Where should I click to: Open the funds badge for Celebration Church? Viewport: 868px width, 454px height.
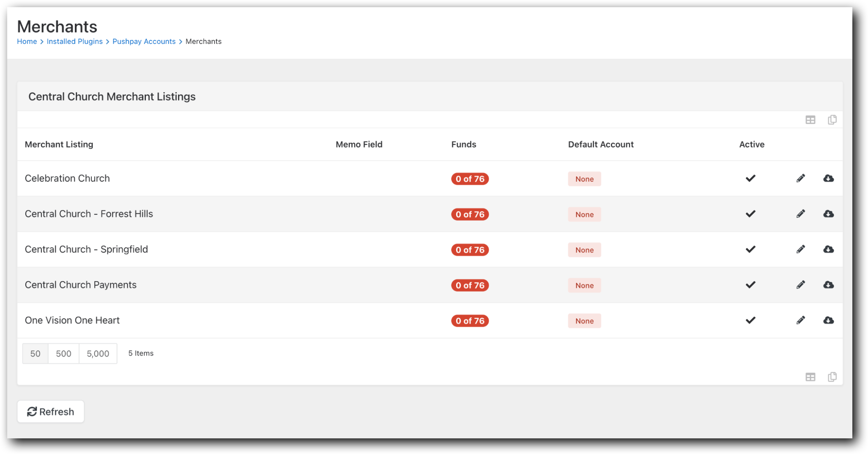pos(470,179)
